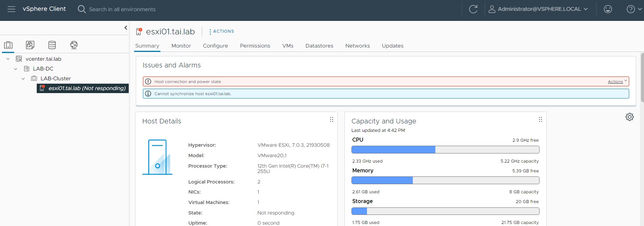
Task: Click the alarm warning icon on red banner
Action: point(148,81)
